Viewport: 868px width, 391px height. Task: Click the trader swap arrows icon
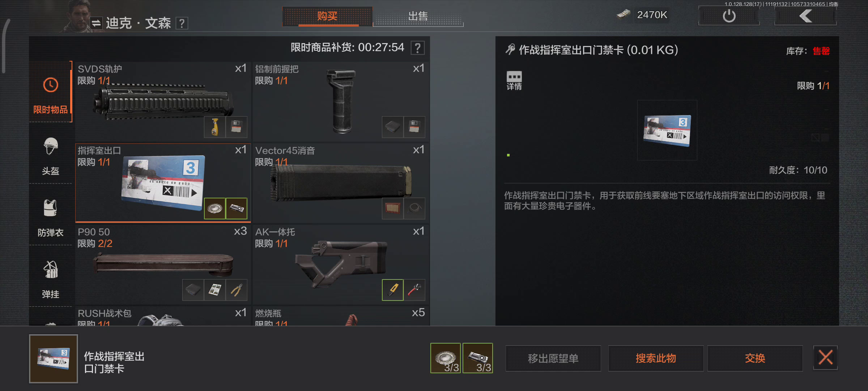pos(96,23)
